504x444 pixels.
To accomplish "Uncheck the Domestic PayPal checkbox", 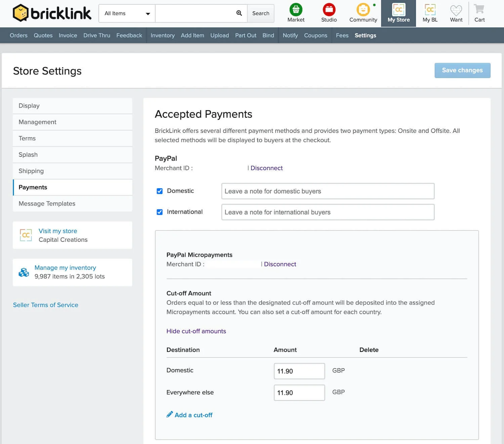I will pyautogui.click(x=160, y=191).
